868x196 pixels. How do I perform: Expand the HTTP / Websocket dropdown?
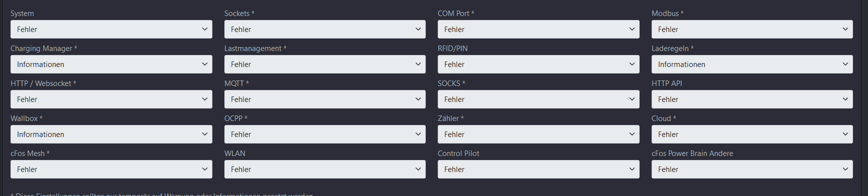111,99
